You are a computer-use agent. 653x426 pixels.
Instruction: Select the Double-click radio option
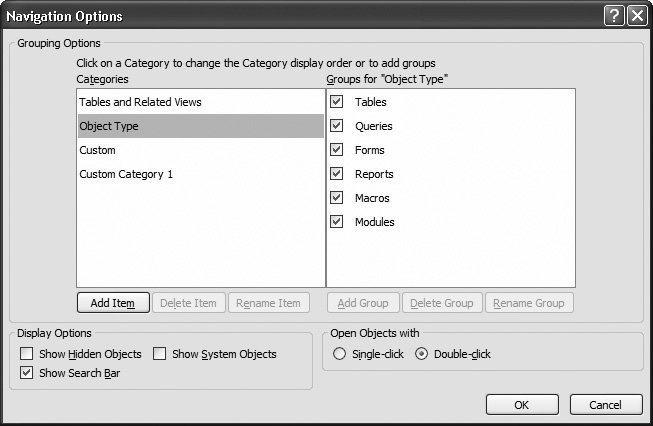point(421,354)
